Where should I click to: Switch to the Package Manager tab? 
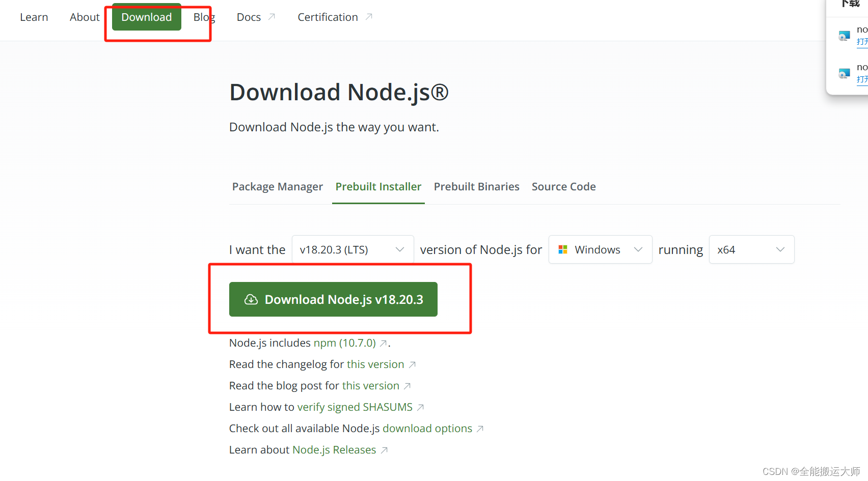277,186
